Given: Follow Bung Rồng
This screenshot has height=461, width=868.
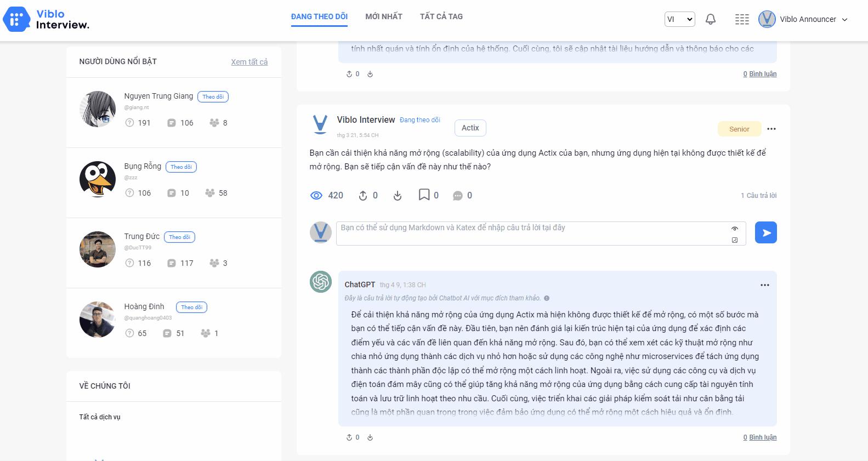Looking at the screenshot, I should pyautogui.click(x=181, y=167).
